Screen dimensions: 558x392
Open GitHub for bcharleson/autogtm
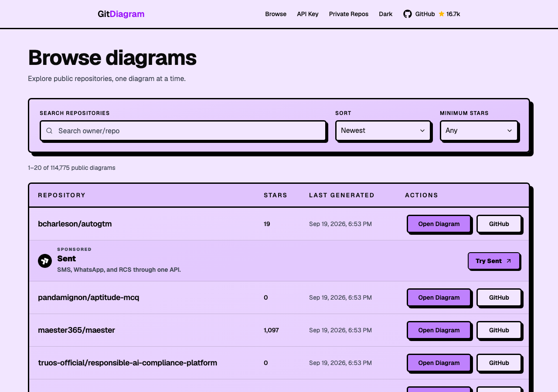click(499, 224)
